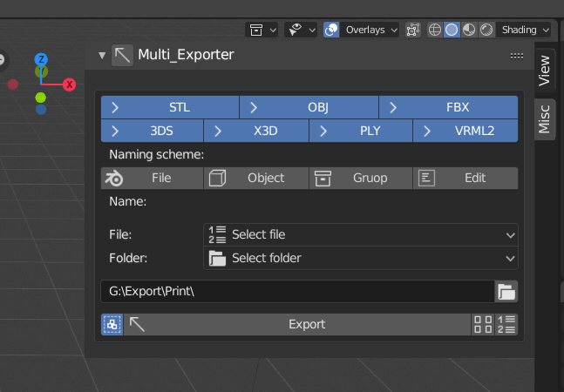Expand the Shading options dropdown
564x392 pixels.
tap(525, 30)
